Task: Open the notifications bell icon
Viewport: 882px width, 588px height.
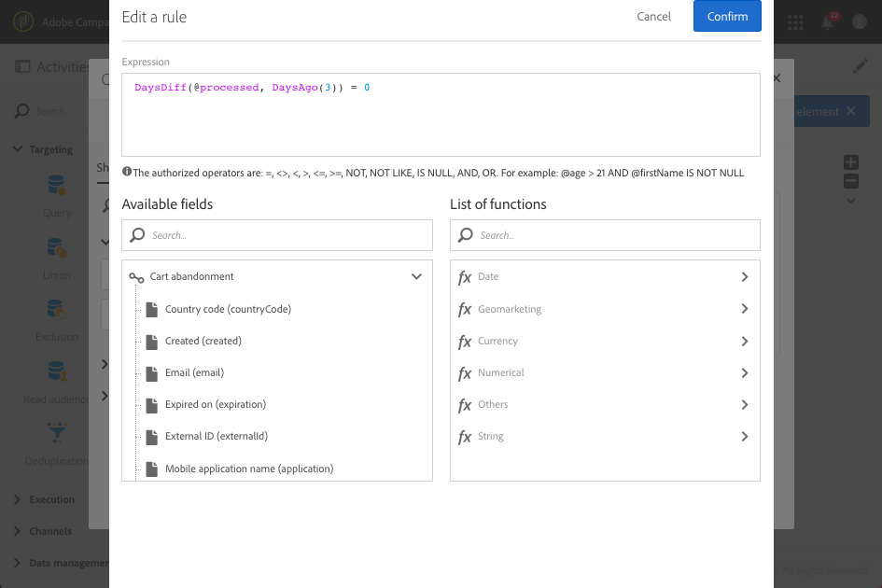Action: (827, 21)
